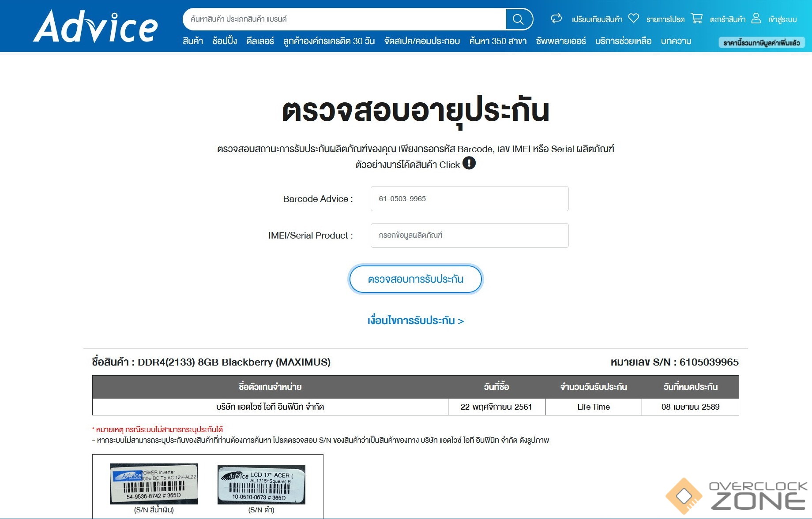The height and width of the screenshot is (519, 812).
Task: Click the Life Time warranty cell
Action: [x=594, y=407]
